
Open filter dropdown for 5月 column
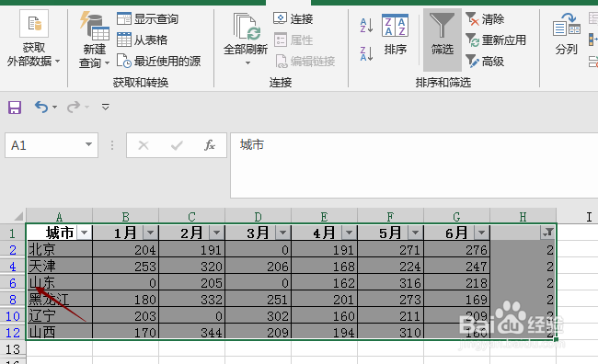point(416,233)
